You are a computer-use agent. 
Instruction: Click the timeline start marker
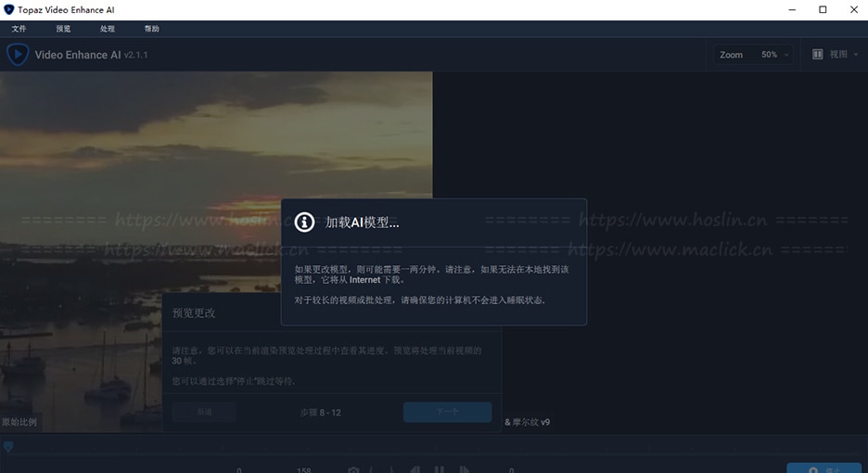coord(7,446)
